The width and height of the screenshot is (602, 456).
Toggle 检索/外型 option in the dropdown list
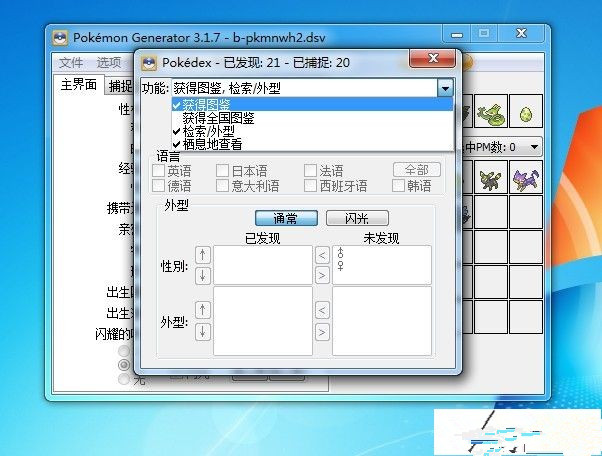313,131
